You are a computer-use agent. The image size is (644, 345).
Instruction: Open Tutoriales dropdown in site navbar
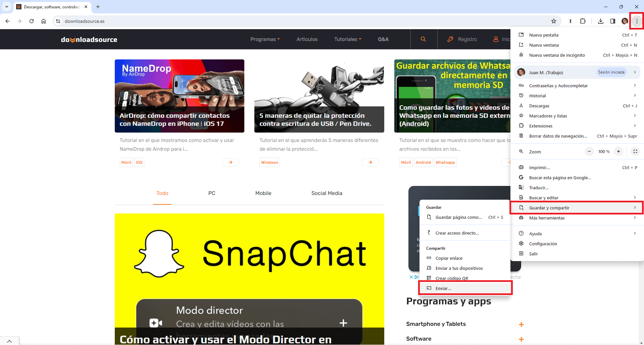(348, 39)
